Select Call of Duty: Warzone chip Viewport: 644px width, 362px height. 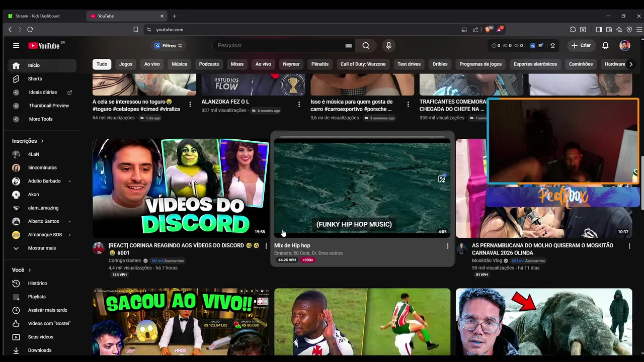(x=363, y=64)
